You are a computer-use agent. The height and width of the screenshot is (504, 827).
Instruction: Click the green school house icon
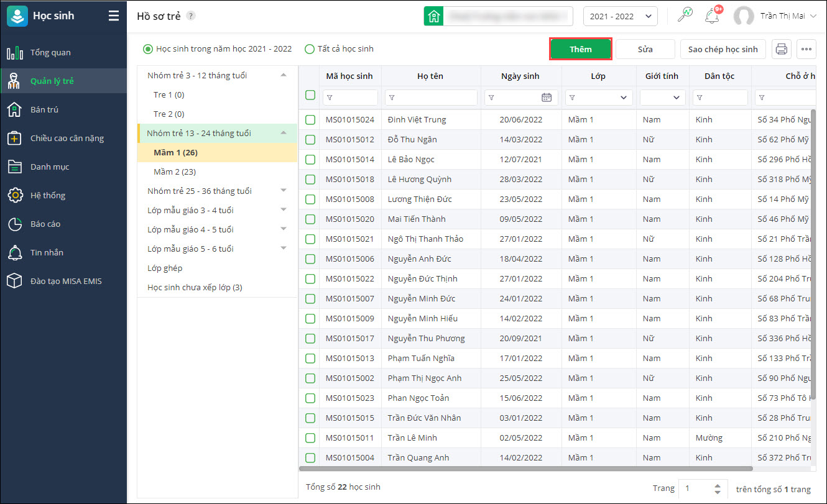point(433,17)
